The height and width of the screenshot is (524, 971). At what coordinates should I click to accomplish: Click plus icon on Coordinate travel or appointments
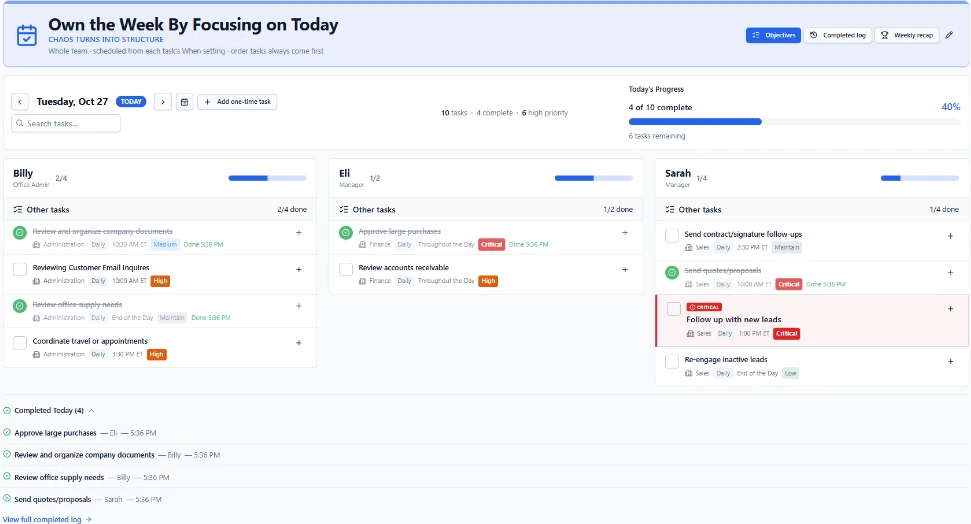(298, 343)
